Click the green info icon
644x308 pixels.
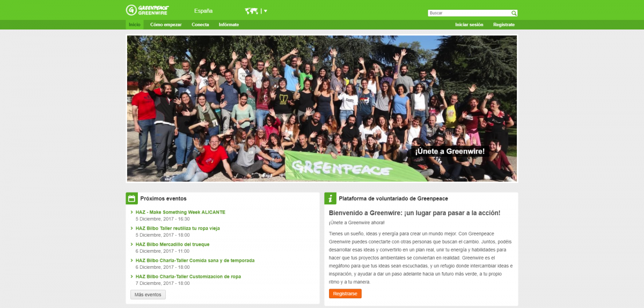coord(331,199)
